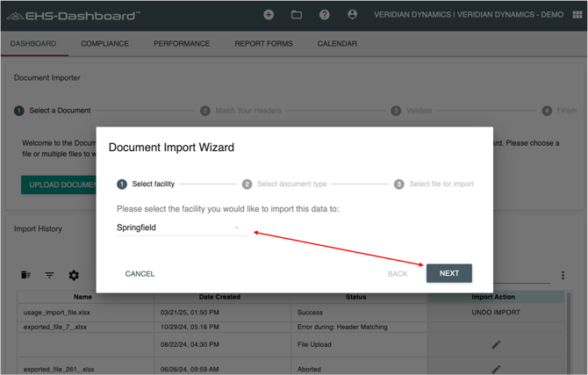Open the user account profile icon
Viewport: 588px width, 375px height.
pos(352,15)
